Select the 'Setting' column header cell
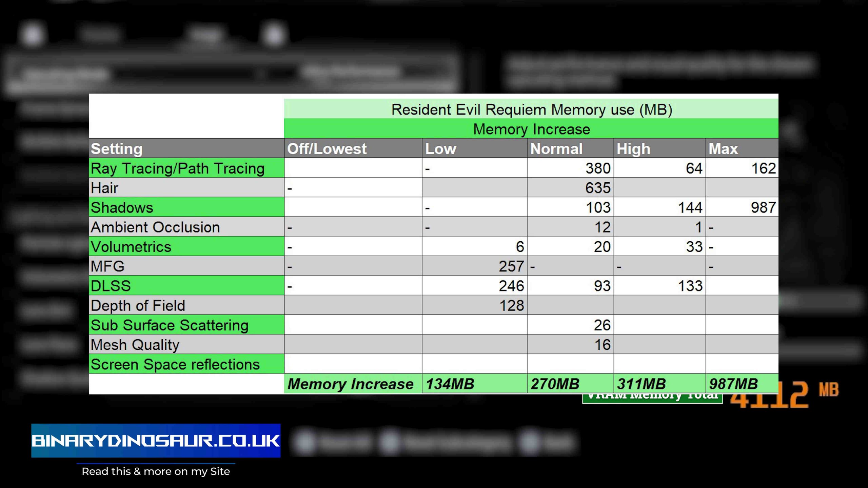This screenshot has height=488, width=868. (x=117, y=149)
